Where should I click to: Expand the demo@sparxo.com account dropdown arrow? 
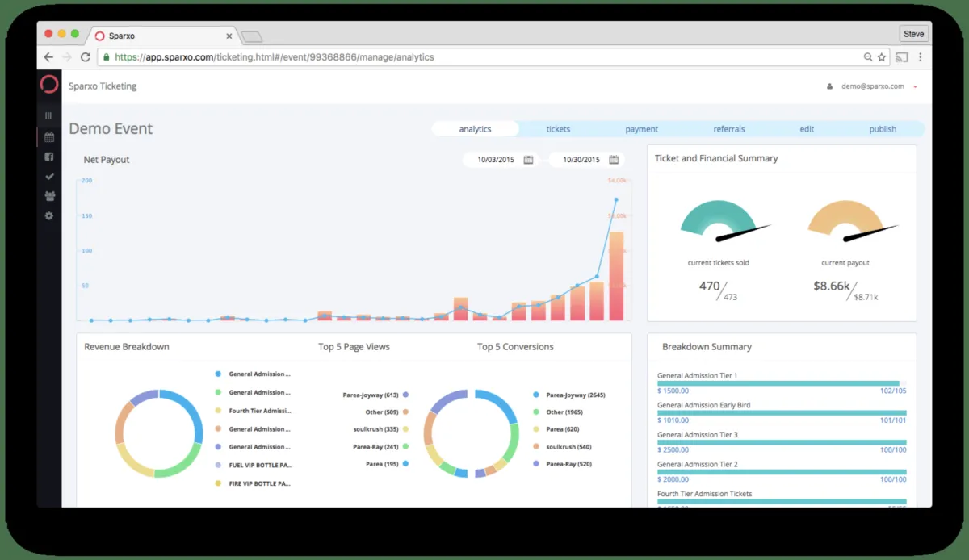915,86
